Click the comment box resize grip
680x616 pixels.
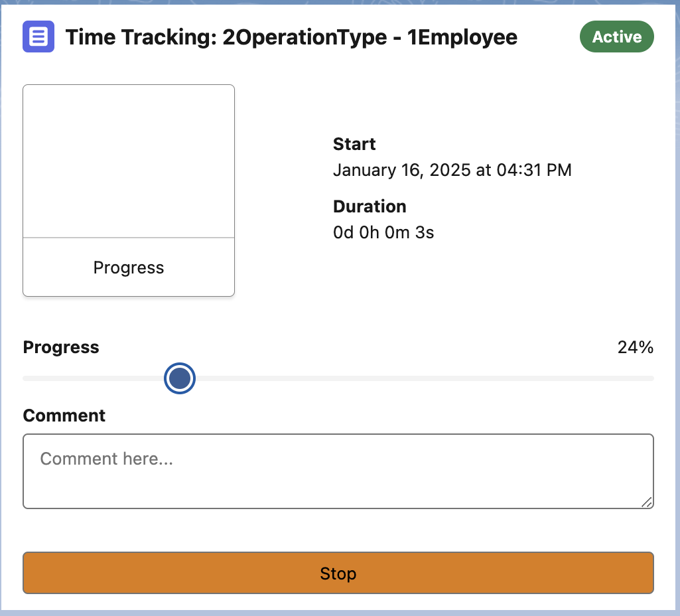(647, 502)
